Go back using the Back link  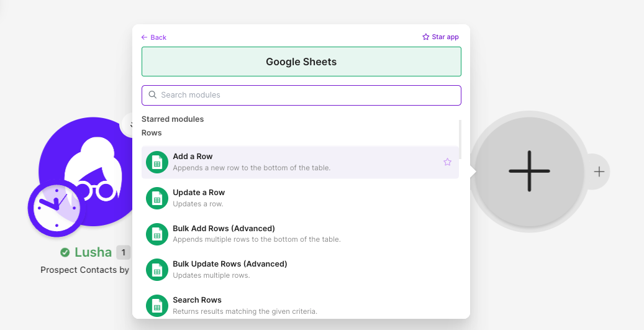(x=153, y=37)
